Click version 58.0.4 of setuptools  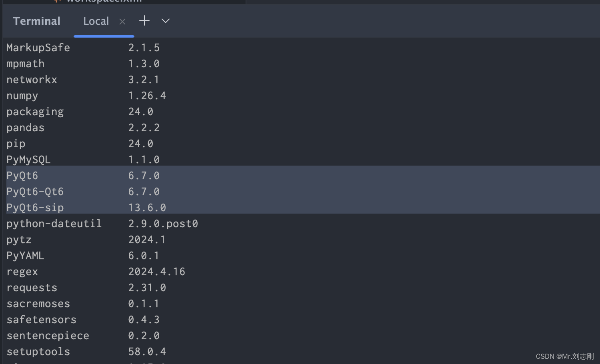click(x=147, y=352)
